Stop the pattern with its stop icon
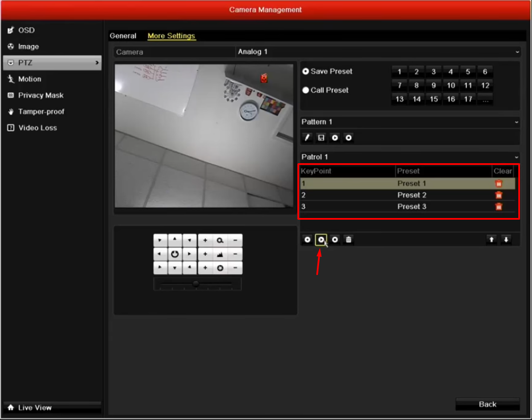Viewport: 532px width, 420px height. pyautogui.click(x=348, y=138)
